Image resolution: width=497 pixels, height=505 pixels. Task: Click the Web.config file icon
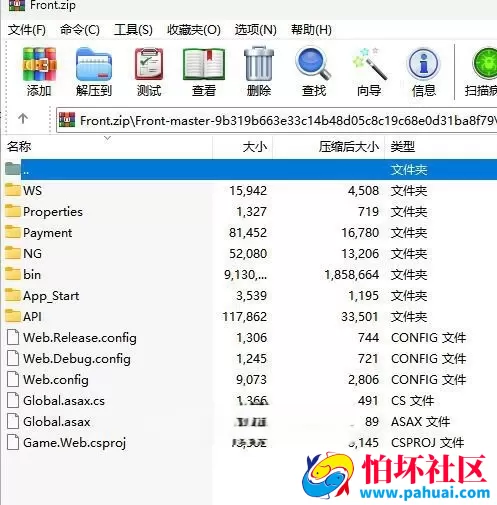coord(13,379)
